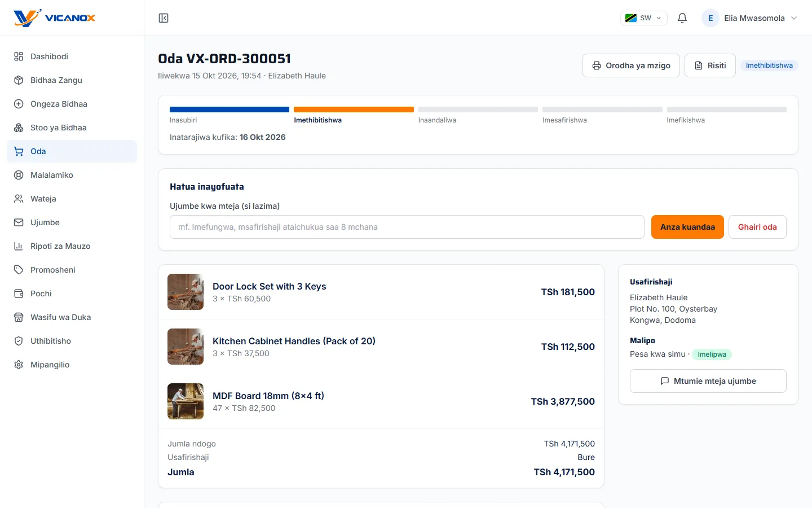Click the Ongeza Bidhaa plus icon

(19, 104)
